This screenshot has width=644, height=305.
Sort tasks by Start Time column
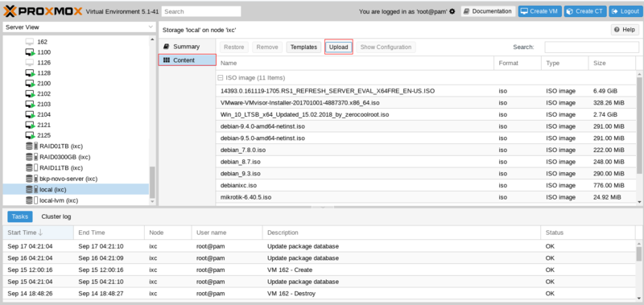click(x=38, y=233)
